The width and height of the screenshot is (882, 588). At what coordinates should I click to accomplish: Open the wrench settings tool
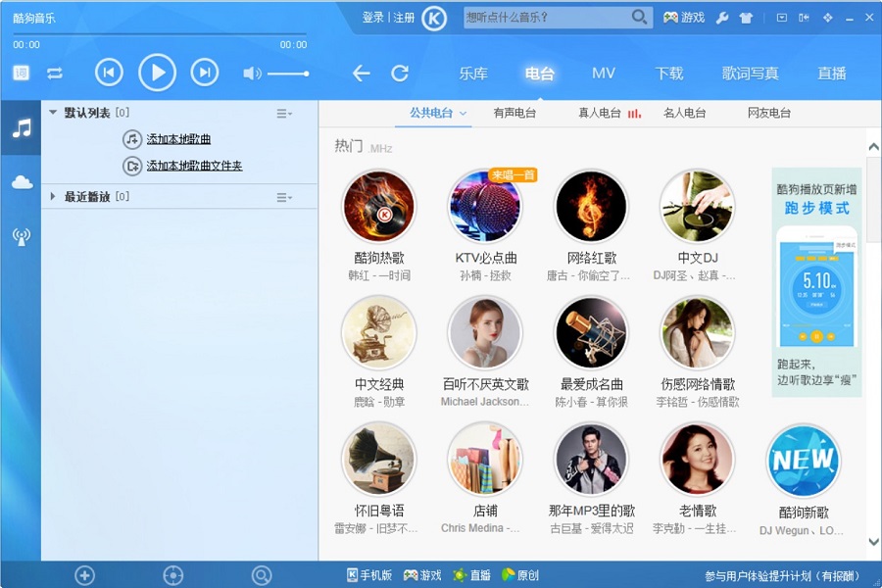point(722,18)
